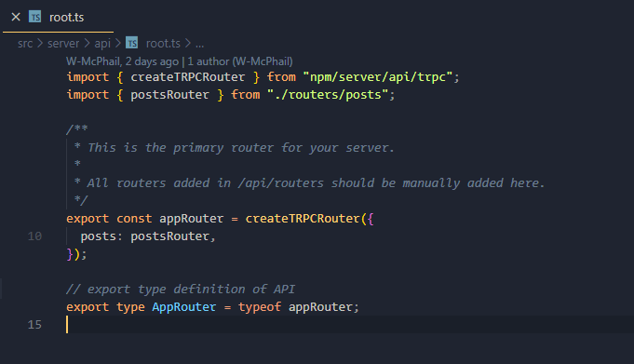Click line number 10 in the gutter
Screen dimensions: 634x364
point(34,236)
